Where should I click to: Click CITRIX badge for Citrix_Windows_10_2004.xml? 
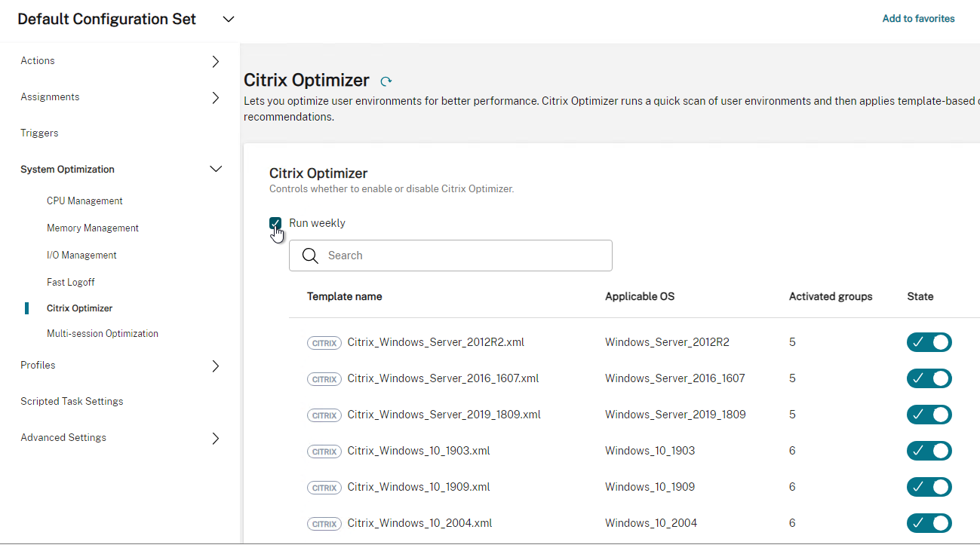tap(324, 524)
